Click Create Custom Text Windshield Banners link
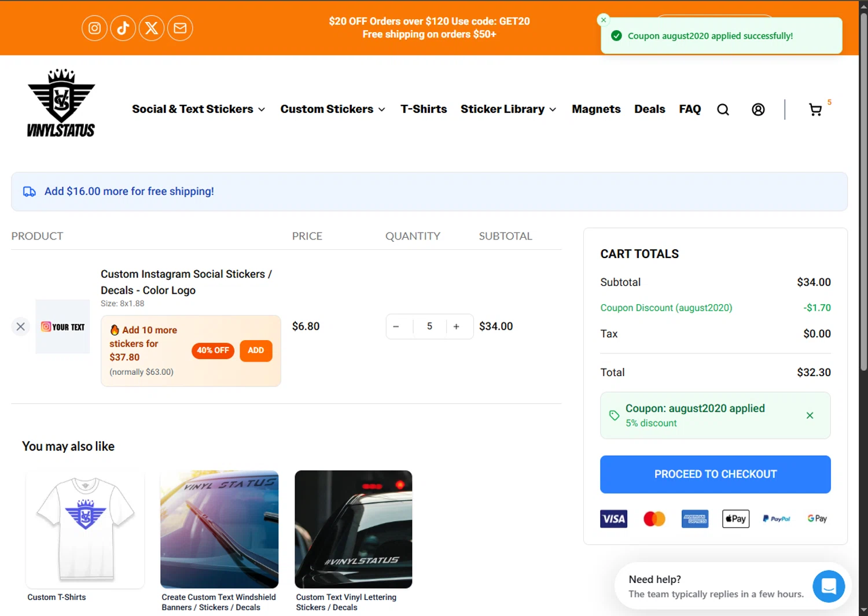Screen dimensions: 868x616 point(219,603)
